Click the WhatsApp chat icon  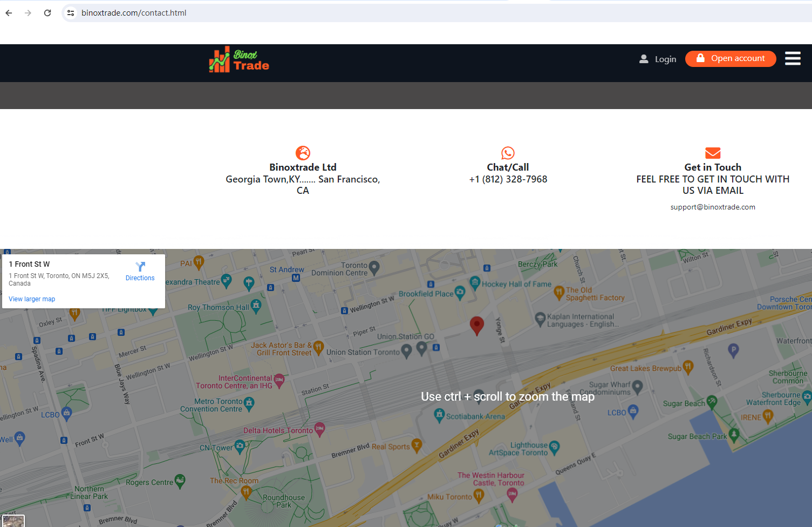[508, 153]
